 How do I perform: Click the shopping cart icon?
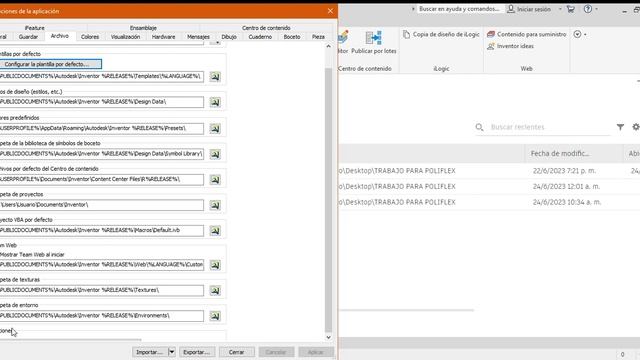click(x=571, y=9)
